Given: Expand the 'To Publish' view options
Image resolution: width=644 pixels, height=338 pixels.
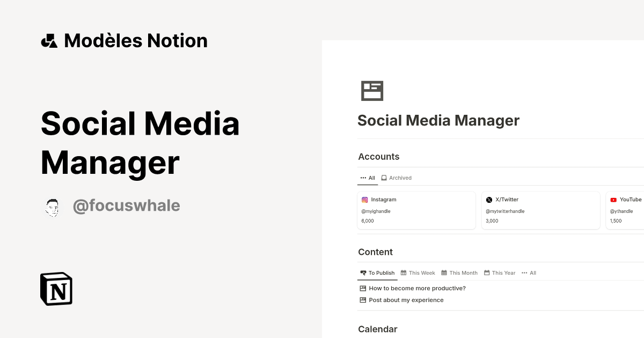Looking at the screenshot, I should (x=377, y=273).
